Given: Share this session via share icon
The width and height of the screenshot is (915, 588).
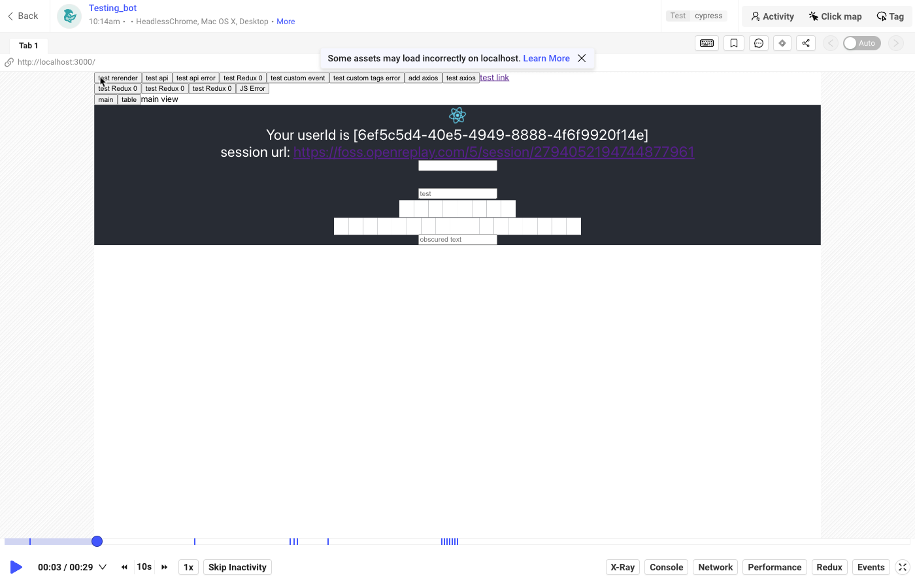Looking at the screenshot, I should [x=806, y=43].
